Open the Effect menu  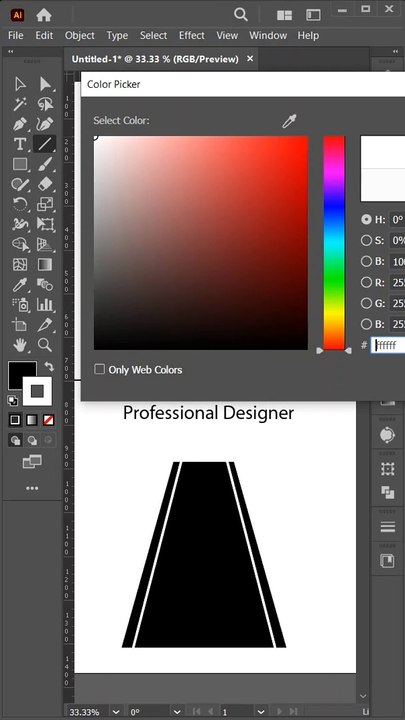[192, 35]
